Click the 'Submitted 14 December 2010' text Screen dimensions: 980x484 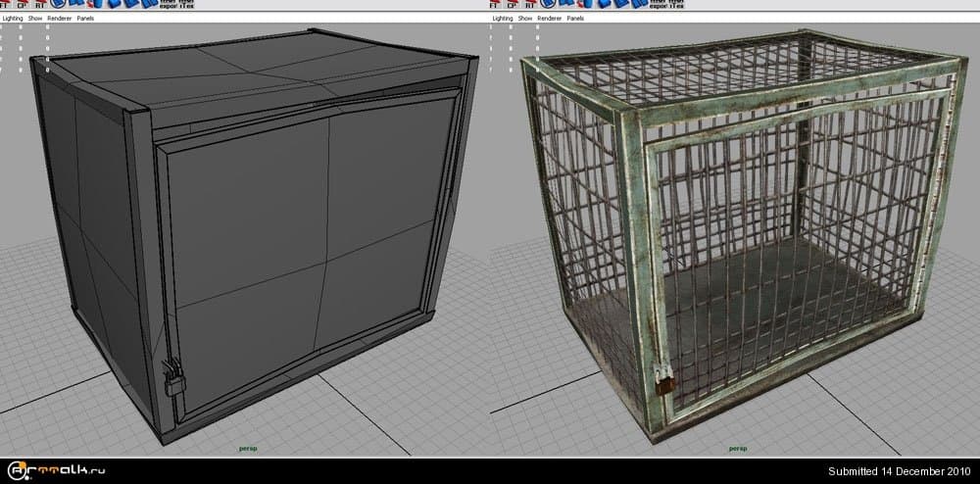[900, 471]
